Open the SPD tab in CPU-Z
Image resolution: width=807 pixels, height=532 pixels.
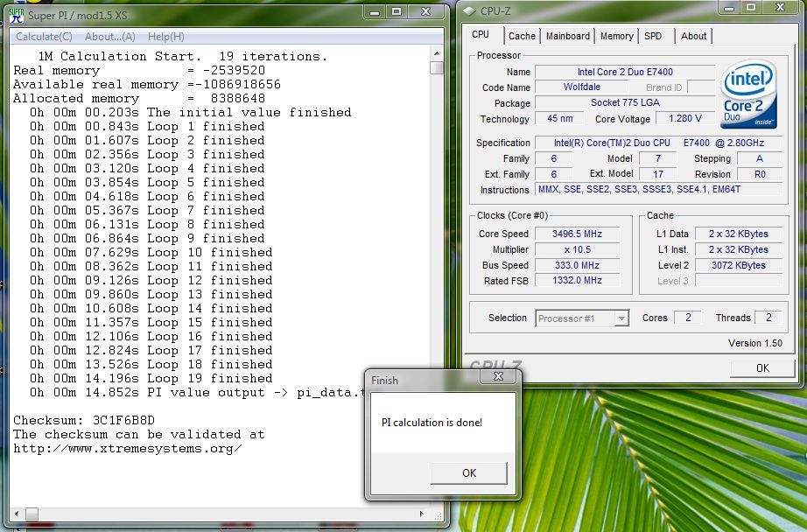click(x=653, y=36)
